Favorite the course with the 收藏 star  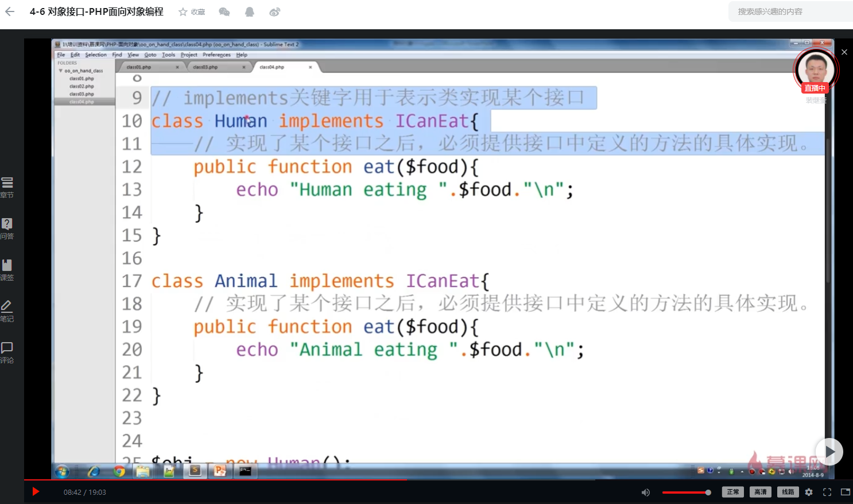click(192, 11)
